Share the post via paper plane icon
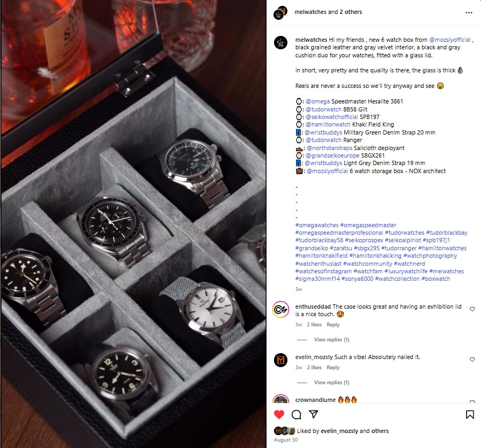481x448 pixels. click(x=314, y=414)
